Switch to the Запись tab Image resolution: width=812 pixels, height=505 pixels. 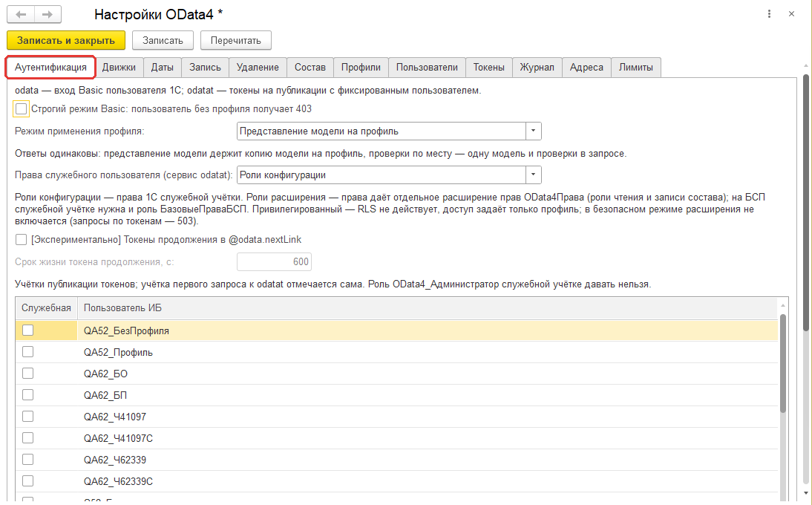pos(205,68)
